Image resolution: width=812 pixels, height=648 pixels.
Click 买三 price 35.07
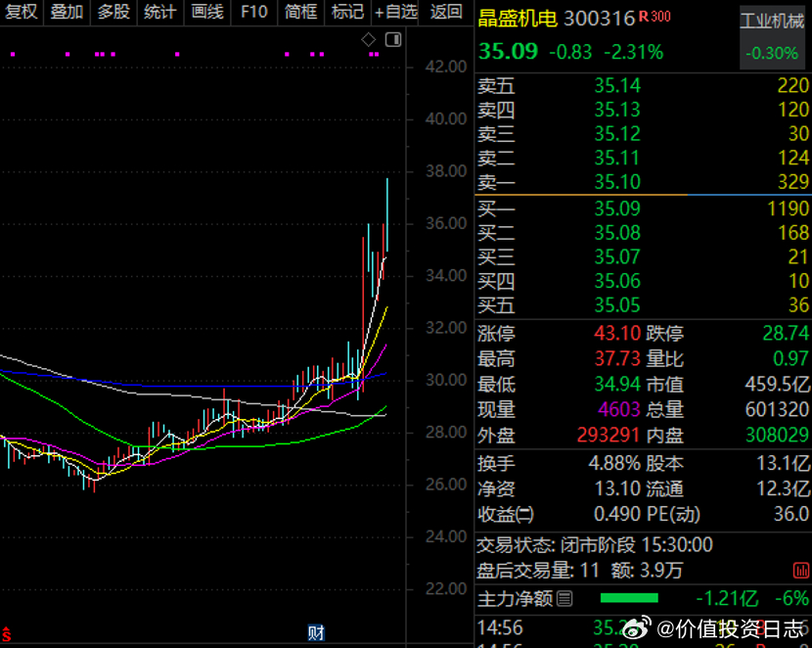617,256
